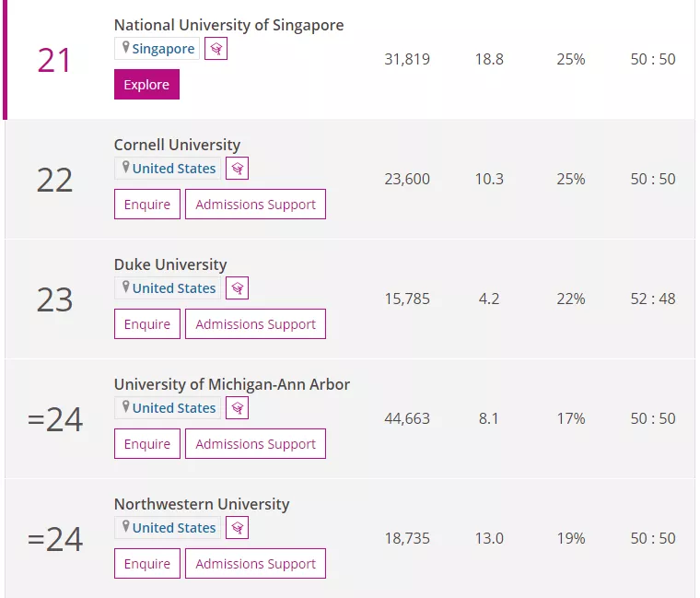
Task: Open the Cornell University title link
Action: [177, 145]
